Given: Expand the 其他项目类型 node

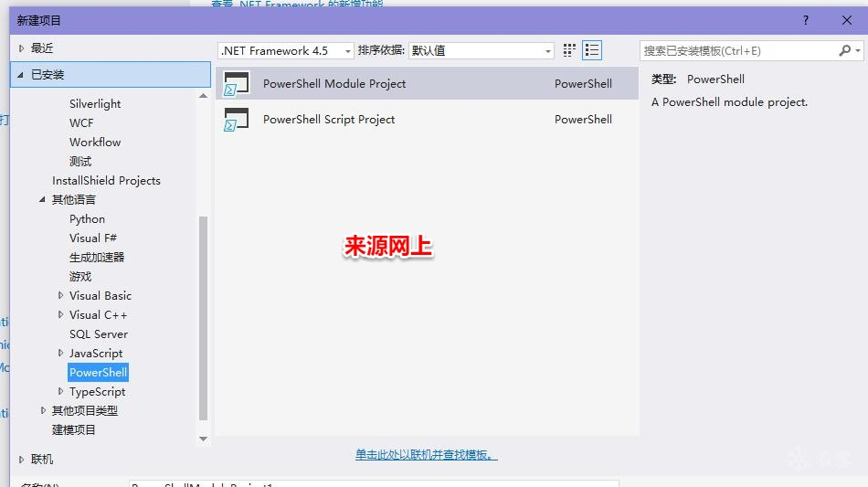Looking at the screenshot, I should point(43,410).
